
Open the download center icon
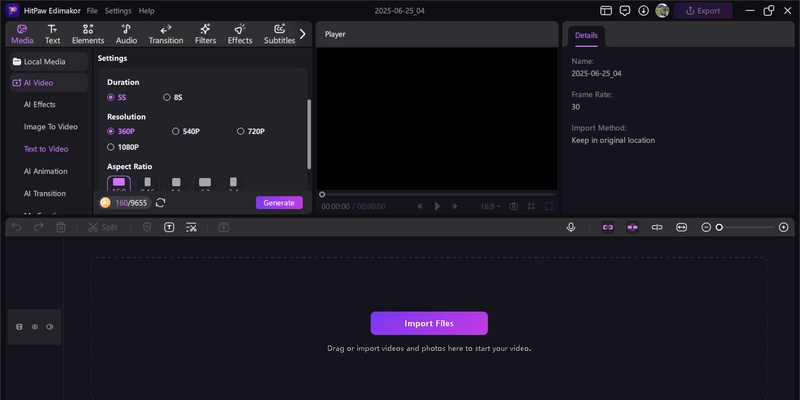643,11
